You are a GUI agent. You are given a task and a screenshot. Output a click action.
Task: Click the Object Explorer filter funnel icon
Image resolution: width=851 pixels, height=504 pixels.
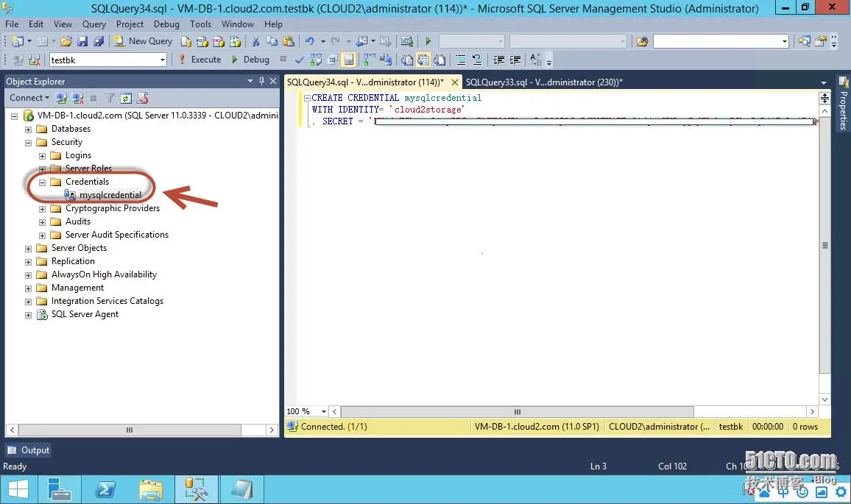click(x=110, y=98)
